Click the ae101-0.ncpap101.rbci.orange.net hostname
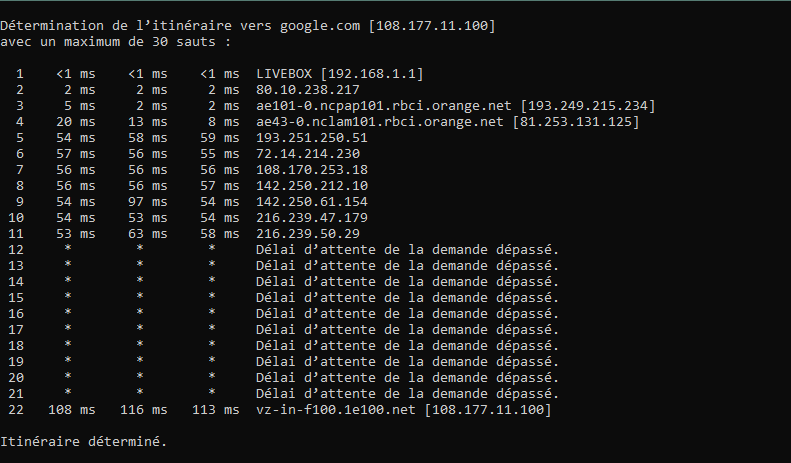 (x=380, y=106)
